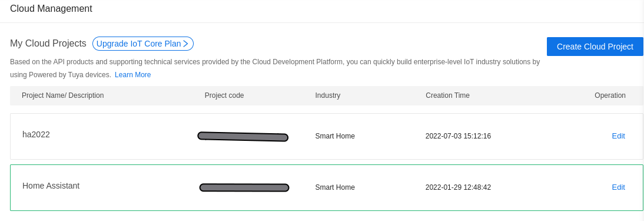The image size is (644, 221).
Task: Click Smart Home in ha2022 row
Action: pyautogui.click(x=335, y=136)
